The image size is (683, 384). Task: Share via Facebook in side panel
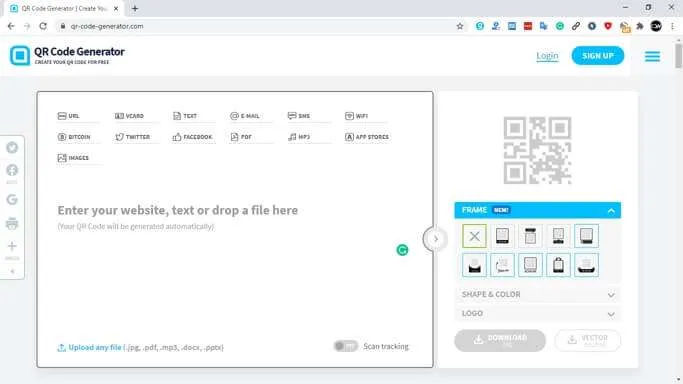[x=12, y=170]
